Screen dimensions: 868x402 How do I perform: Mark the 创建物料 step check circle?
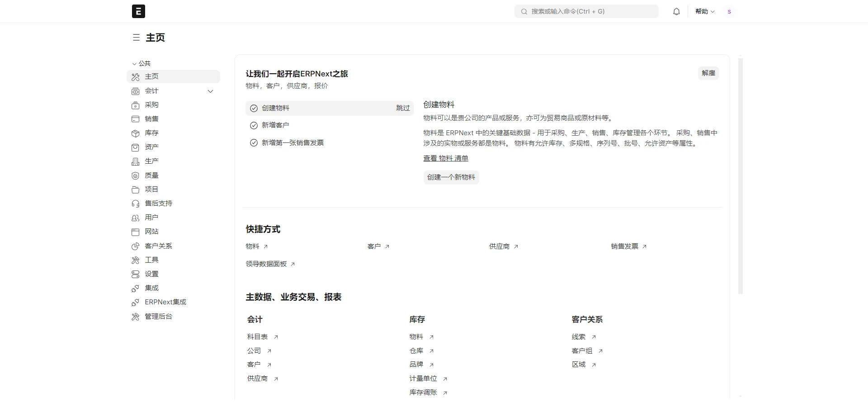click(254, 108)
